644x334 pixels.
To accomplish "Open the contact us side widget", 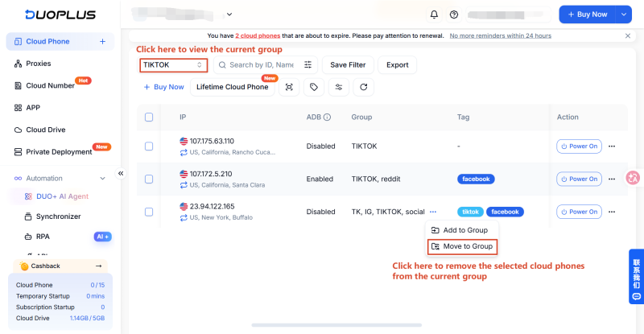I will (x=636, y=277).
